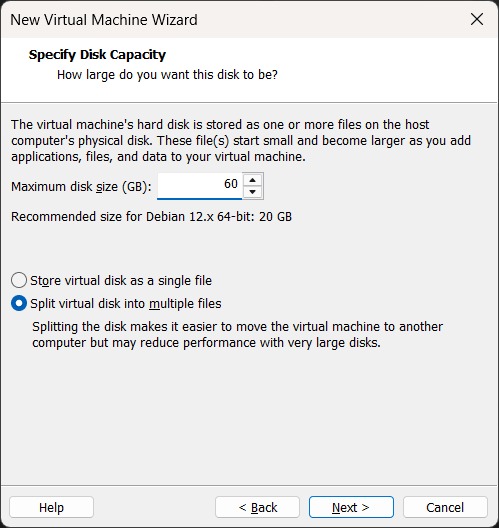Viewport: 499px width, 528px height.
Task: Open Help for the wizard
Action: 51,507
